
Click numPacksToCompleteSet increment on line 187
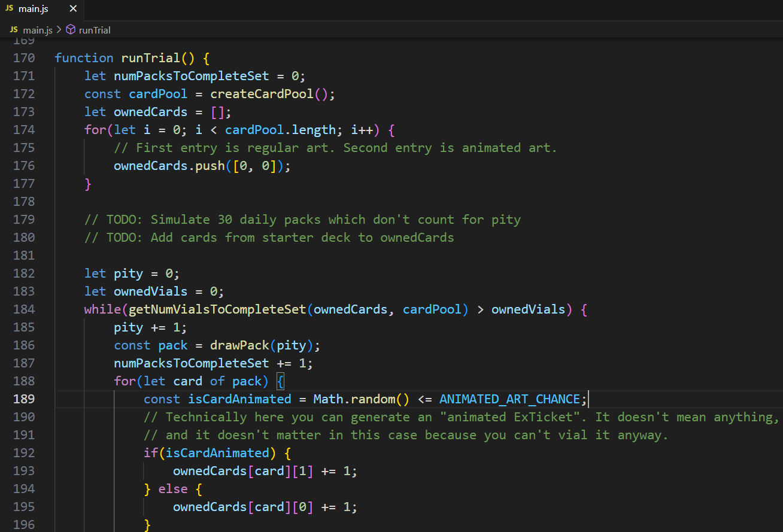(x=213, y=363)
